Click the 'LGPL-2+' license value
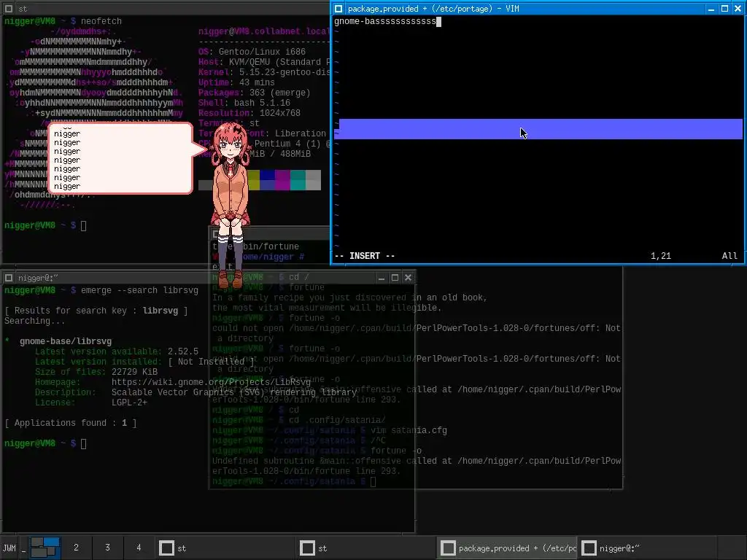Viewport: 747px width, 560px height. tap(129, 402)
